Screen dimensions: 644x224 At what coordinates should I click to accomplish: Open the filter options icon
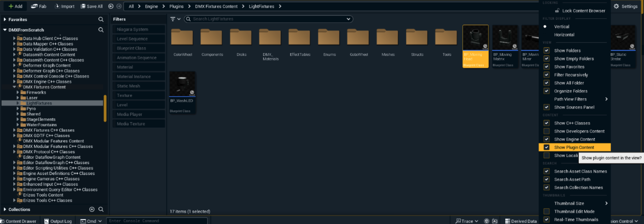(173, 19)
